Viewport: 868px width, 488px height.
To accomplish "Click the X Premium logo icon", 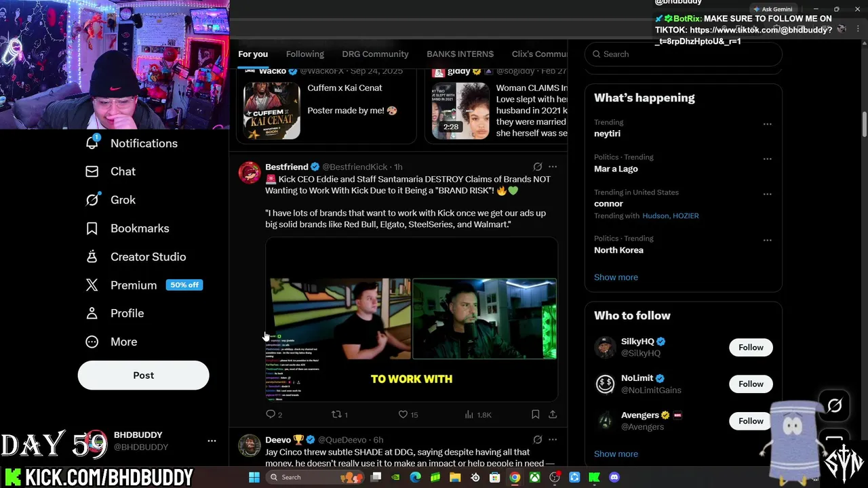I will [92, 285].
